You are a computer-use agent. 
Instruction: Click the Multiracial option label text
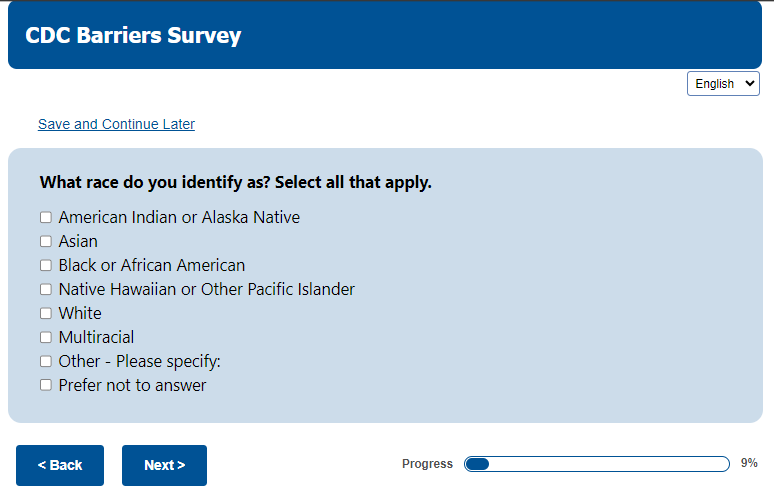(x=96, y=337)
